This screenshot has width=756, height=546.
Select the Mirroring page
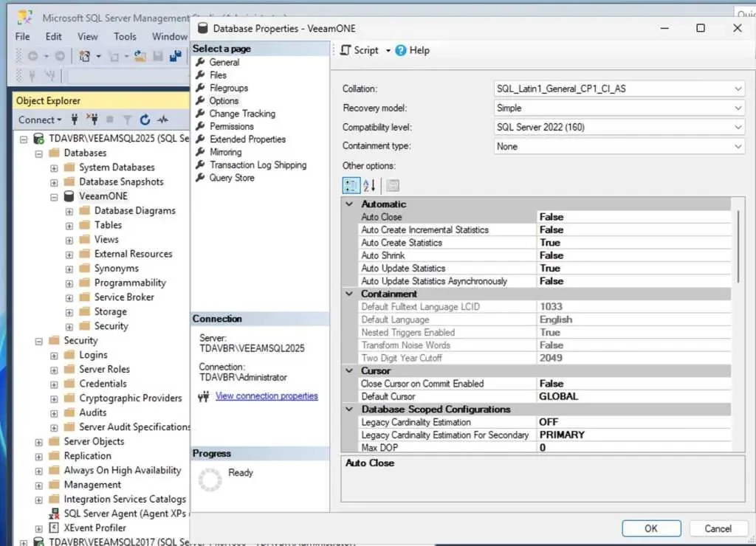(x=225, y=152)
